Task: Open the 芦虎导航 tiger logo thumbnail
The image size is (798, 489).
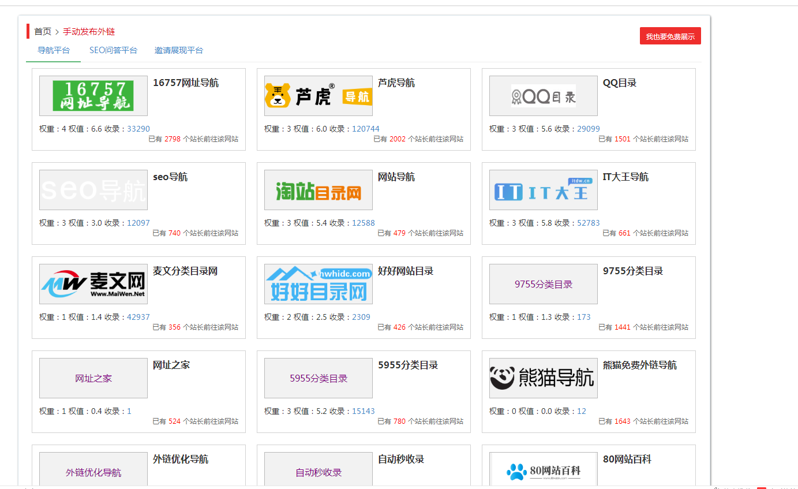Action: (x=318, y=96)
